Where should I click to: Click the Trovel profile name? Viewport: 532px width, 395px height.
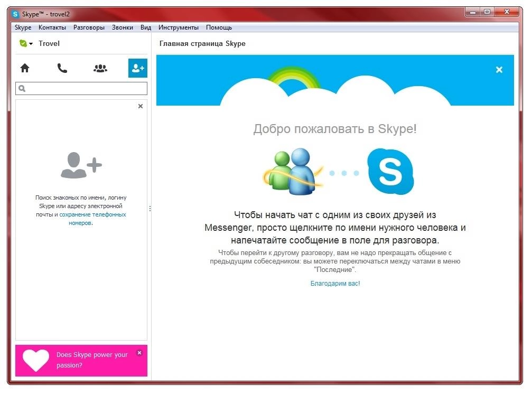tap(49, 43)
